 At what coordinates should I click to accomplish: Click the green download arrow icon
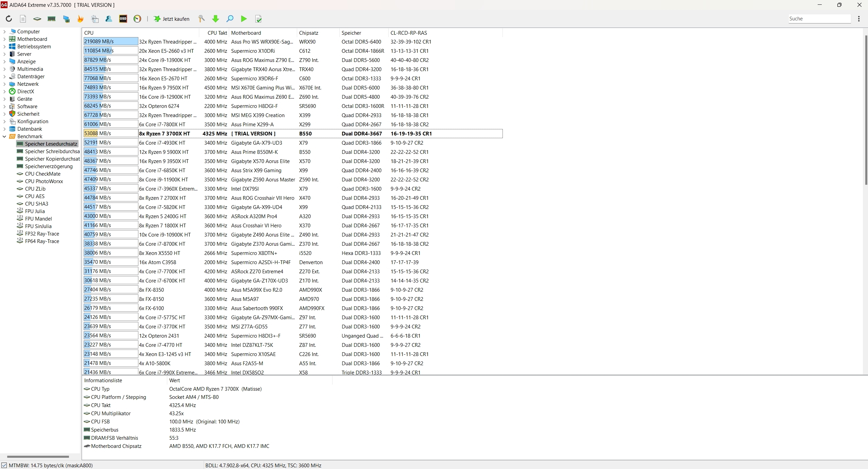tap(216, 19)
